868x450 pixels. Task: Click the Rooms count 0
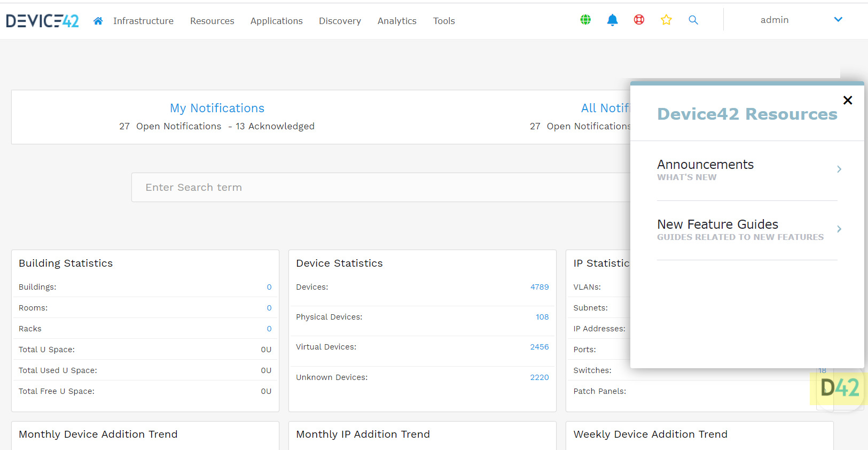click(x=269, y=308)
